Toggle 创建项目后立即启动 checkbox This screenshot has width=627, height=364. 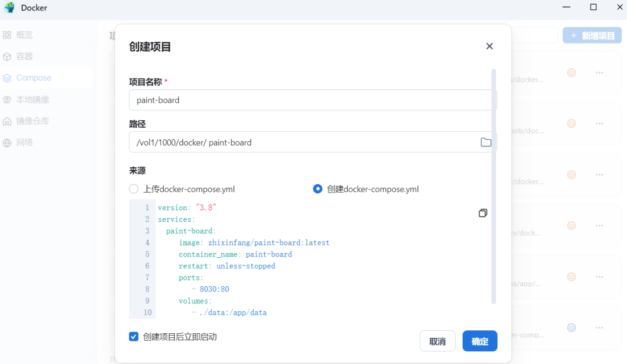(134, 337)
